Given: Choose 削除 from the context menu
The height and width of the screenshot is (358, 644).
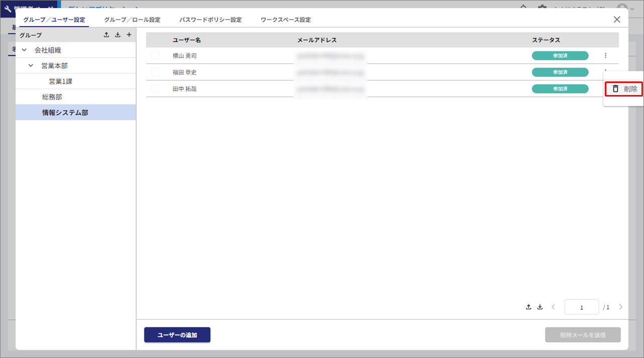Looking at the screenshot, I should 624,89.
